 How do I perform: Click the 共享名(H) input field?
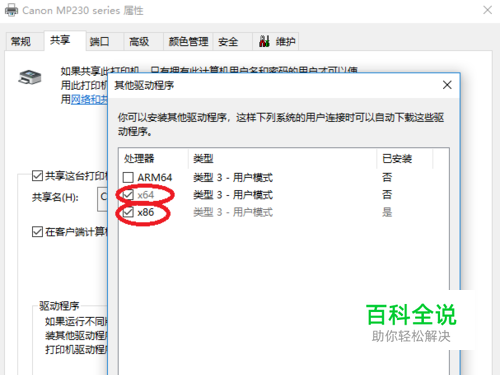pyautogui.click(x=102, y=199)
